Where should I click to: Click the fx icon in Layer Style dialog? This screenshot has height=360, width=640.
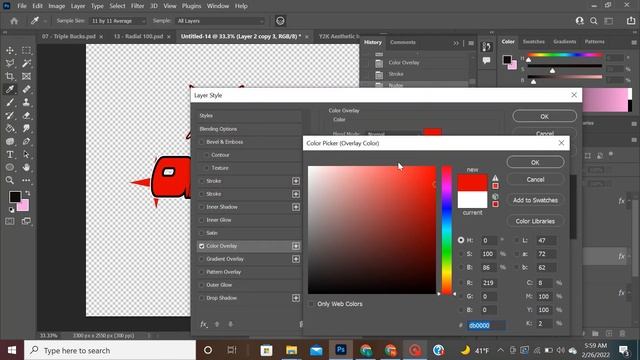click(203, 324)
